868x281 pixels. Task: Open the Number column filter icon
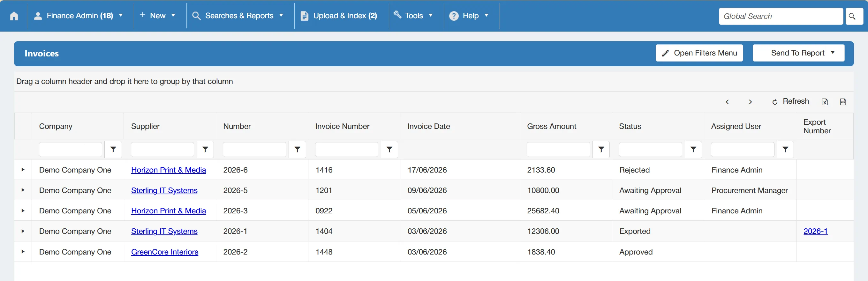tap(297, 149)
